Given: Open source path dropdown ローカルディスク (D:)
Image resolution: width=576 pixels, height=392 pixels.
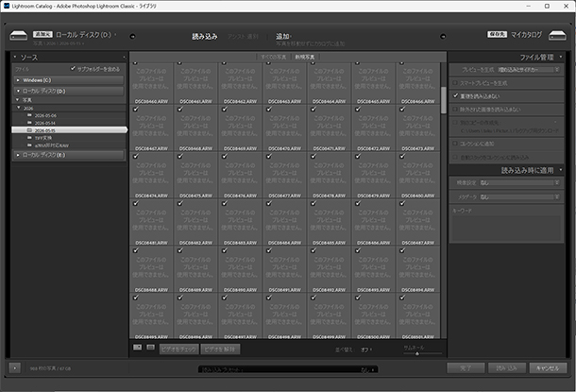Looking at the screenshot, I should pyautogui.click(x=86, y=35).
